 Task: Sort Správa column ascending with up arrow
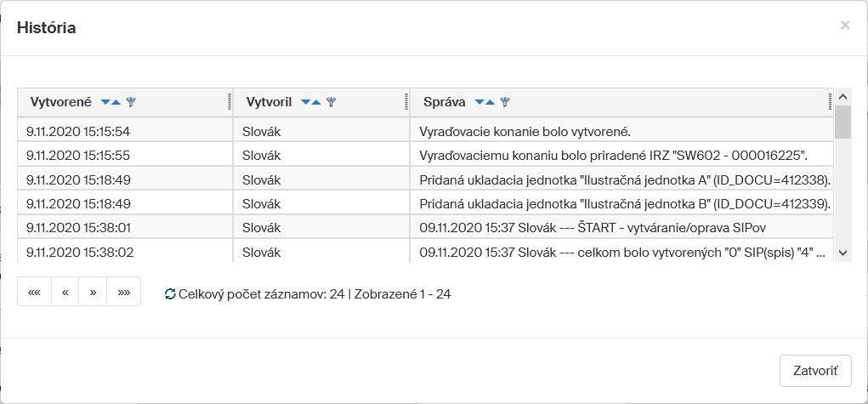491,102
